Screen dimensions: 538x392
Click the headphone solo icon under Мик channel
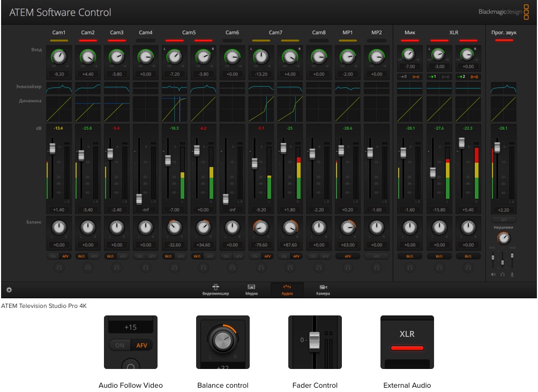[409, 267]
